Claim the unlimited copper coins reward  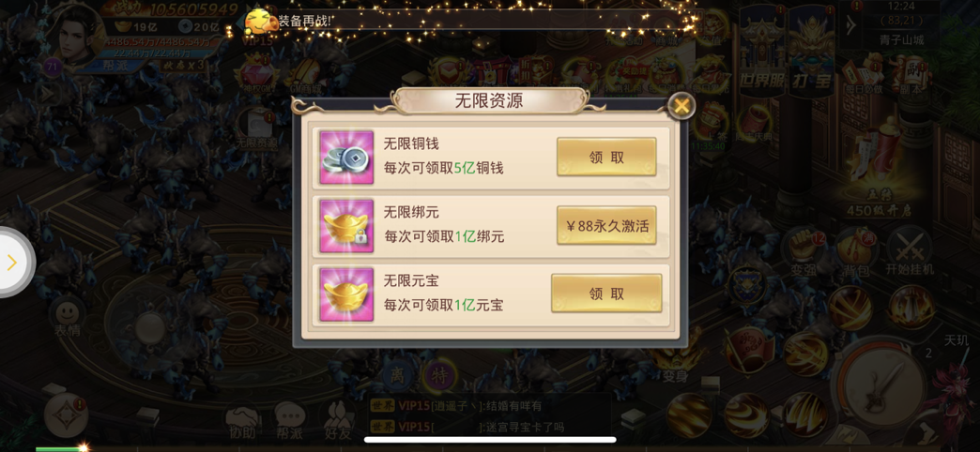pyautogui.click(x=606, y=156)
